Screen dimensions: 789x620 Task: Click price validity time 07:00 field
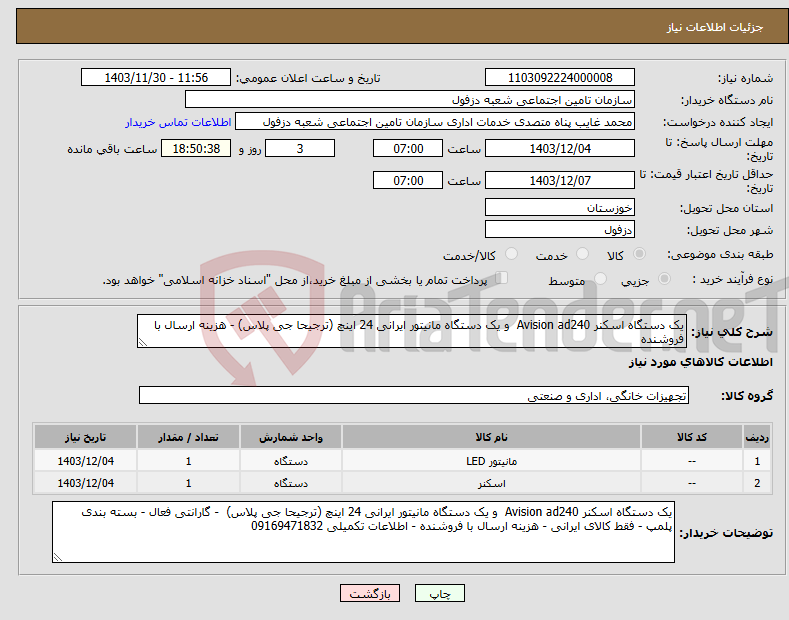point(408,180)
